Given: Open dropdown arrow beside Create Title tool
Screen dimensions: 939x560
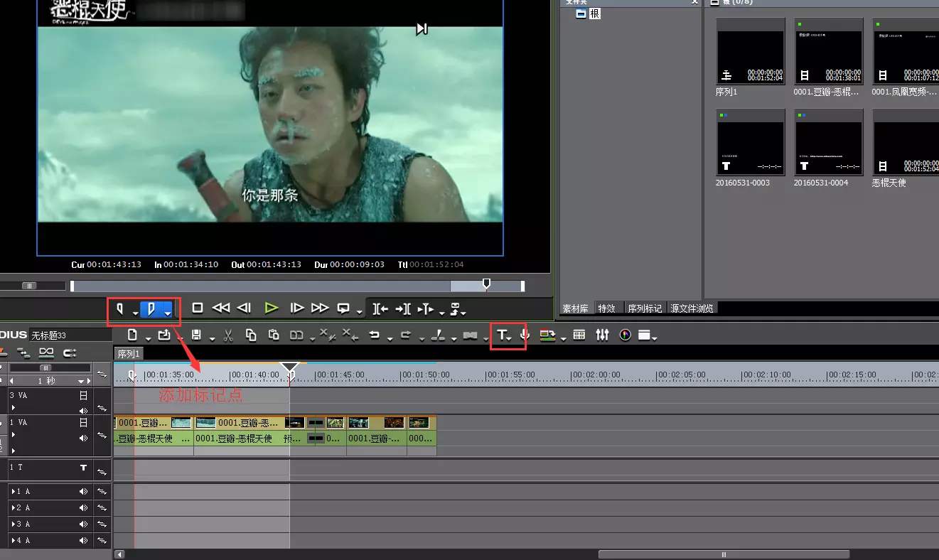Looking at the screenshot, I should coord(510,339).
